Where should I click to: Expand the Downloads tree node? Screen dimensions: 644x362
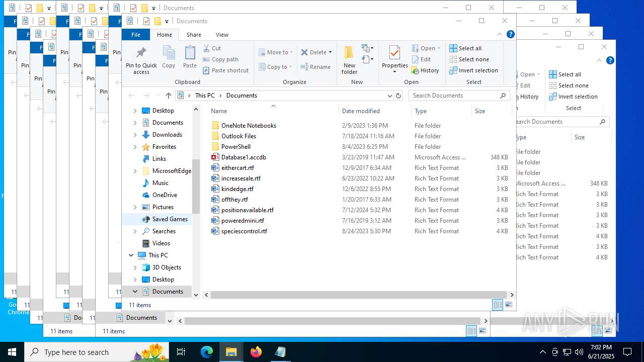tap(135, 135)
